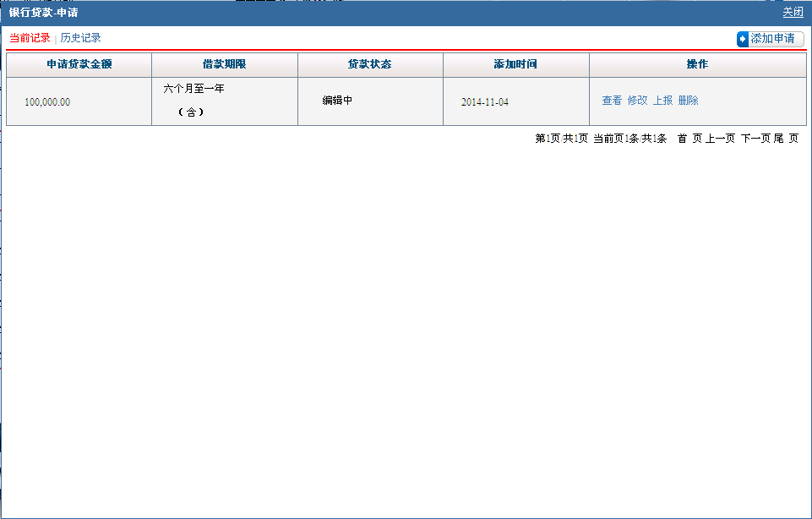Viewport: 812px width, 519px height.
Task: Click the 查看 link for the loan record
Action: 612,101
